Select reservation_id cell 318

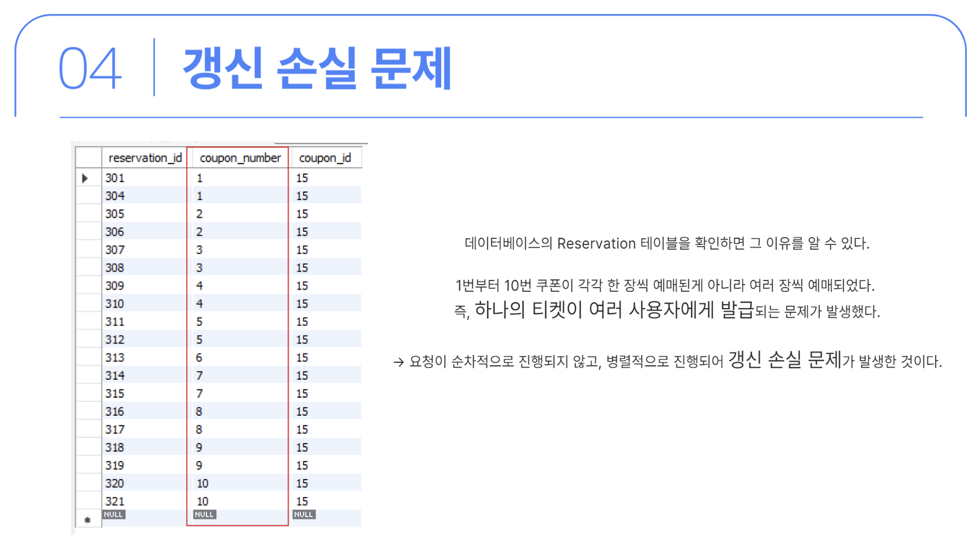(114, 448)
